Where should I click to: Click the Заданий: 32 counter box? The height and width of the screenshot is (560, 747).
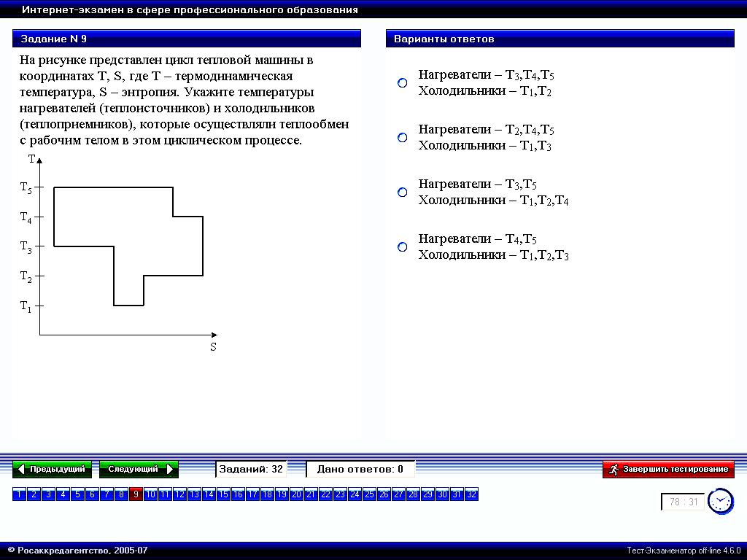(251, 469)
